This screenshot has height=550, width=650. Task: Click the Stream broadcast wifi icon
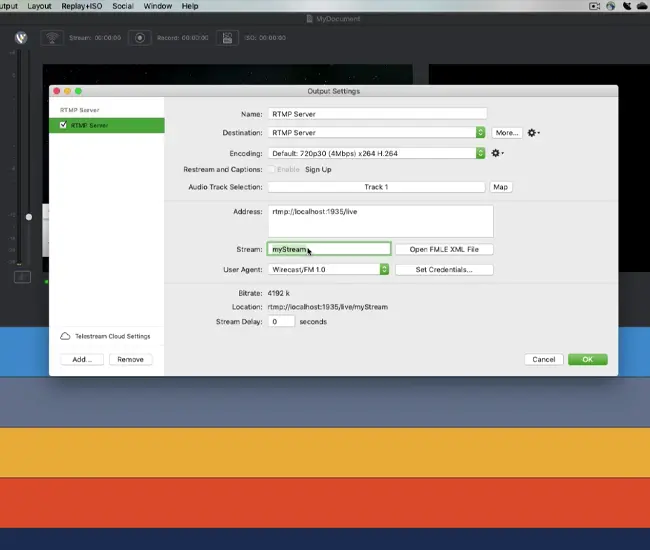coord(52,38)
